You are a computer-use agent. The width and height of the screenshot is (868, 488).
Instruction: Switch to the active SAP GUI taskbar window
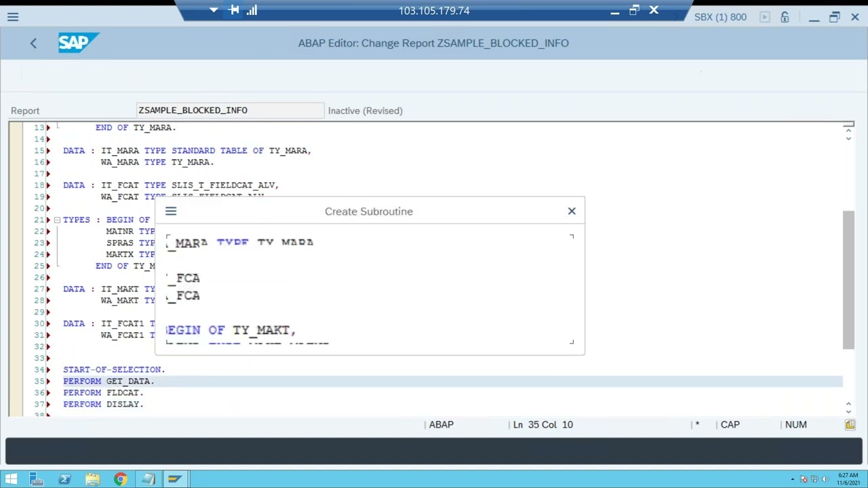[x=176, y=479]
